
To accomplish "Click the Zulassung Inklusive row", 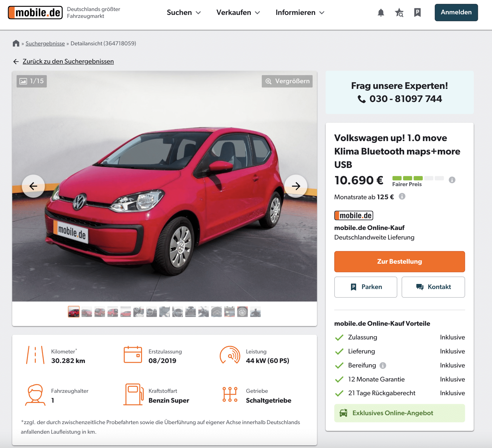I will pyautogui.click(x=400, y=337).
